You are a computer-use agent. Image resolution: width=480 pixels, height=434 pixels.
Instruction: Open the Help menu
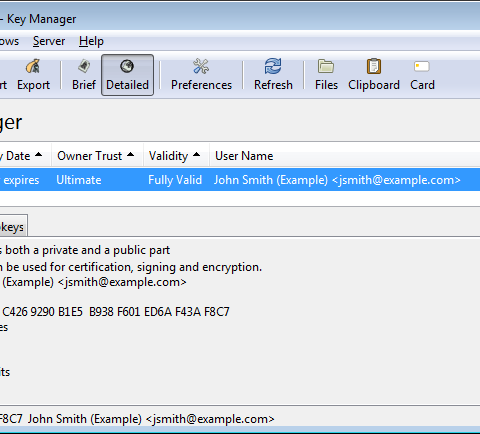[x=91, y=41]
